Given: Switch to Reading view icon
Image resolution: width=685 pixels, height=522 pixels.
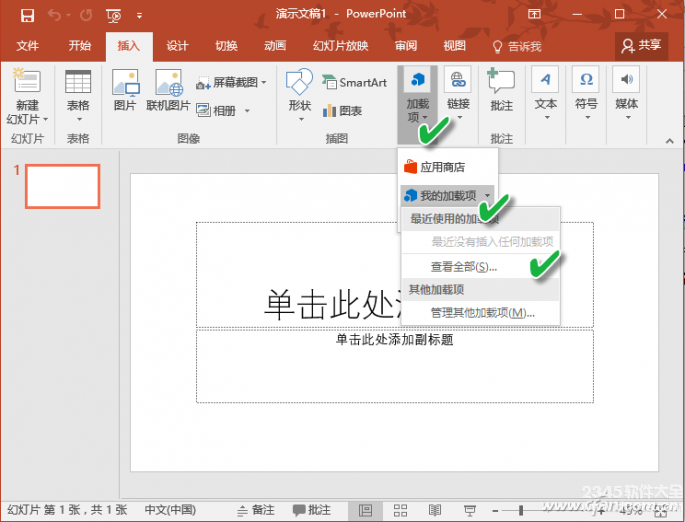Looking at the screenshot, I should point(435,510).
